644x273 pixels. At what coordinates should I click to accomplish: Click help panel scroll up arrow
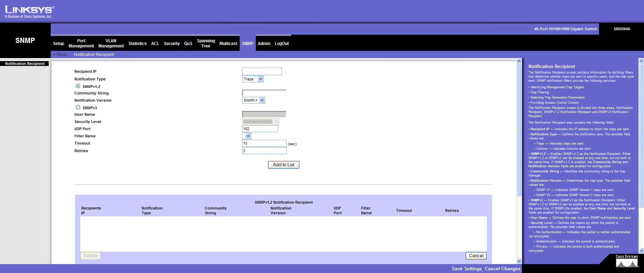[x=641, y=61]
